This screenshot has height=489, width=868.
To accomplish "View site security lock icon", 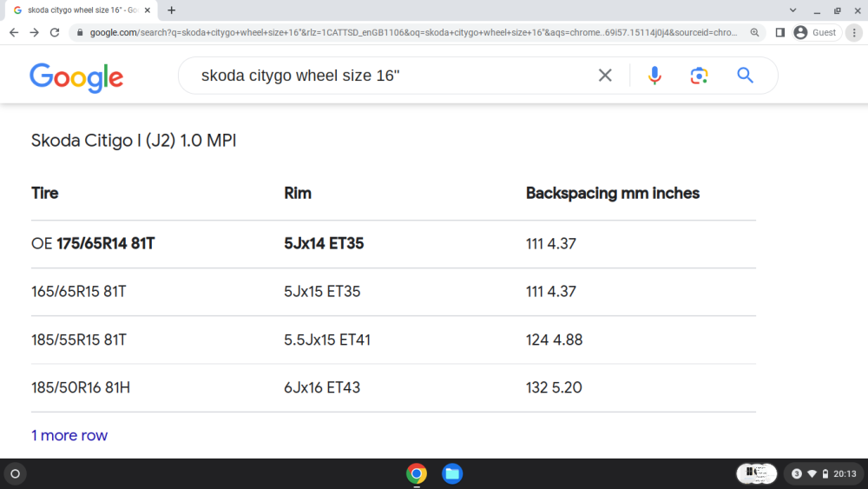I will click(x=80, y=33).
